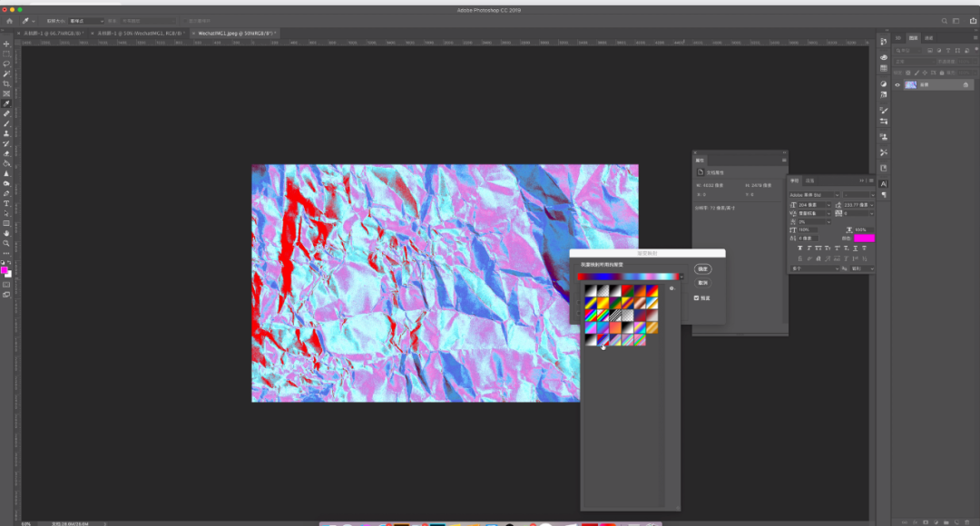Select the Lasso tool
Screen dimensions: 980x526
click(x=6, y=63)
